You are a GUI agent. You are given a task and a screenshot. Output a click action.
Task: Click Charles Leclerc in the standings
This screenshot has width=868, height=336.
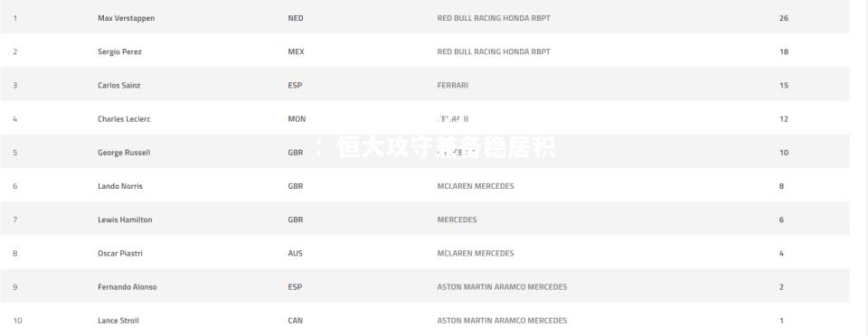pyautogui.click(x=124, y=119)
